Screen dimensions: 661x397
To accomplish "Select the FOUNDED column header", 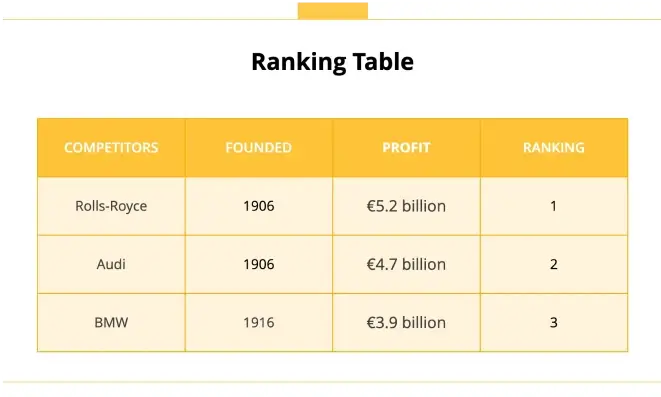I will [259, 148].
